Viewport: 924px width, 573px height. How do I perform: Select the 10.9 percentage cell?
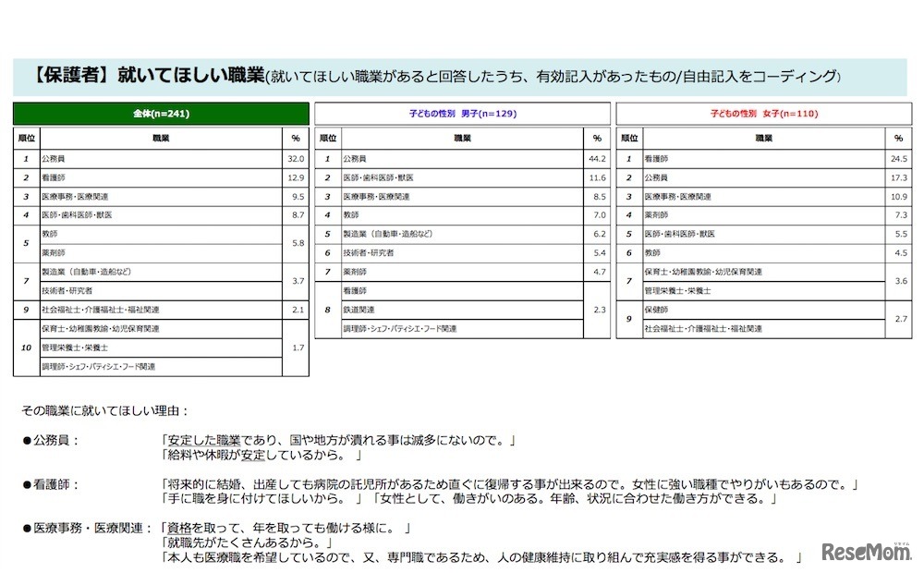tap(899, 196)
